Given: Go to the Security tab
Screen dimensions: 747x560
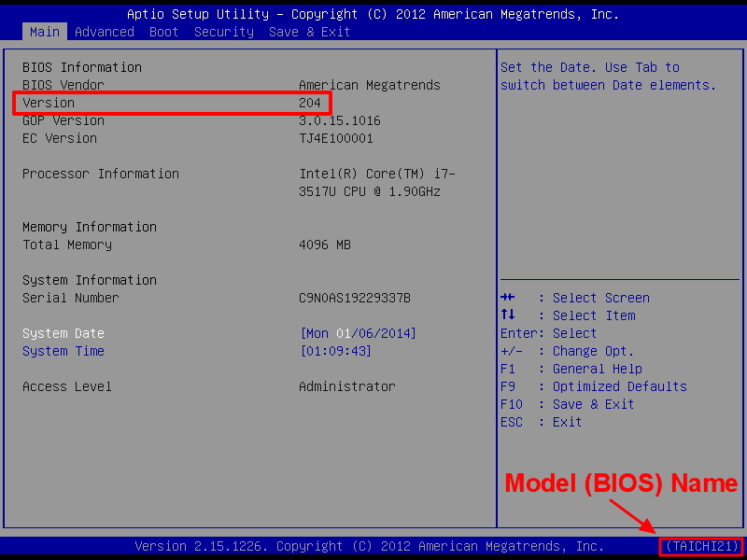Looking at the screenshot, I should [224, 32].
